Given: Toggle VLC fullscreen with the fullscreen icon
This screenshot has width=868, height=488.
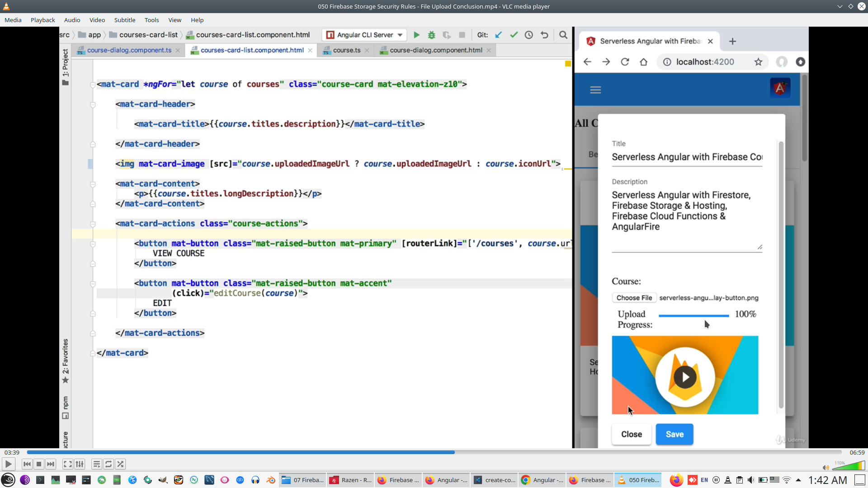Looking at the screenshot, I should [x=67, y=464].
